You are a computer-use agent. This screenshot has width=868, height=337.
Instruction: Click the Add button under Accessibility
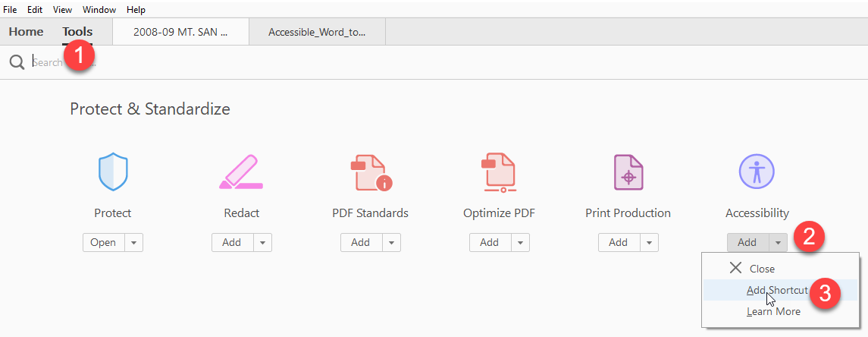click(x=747, y=243)
